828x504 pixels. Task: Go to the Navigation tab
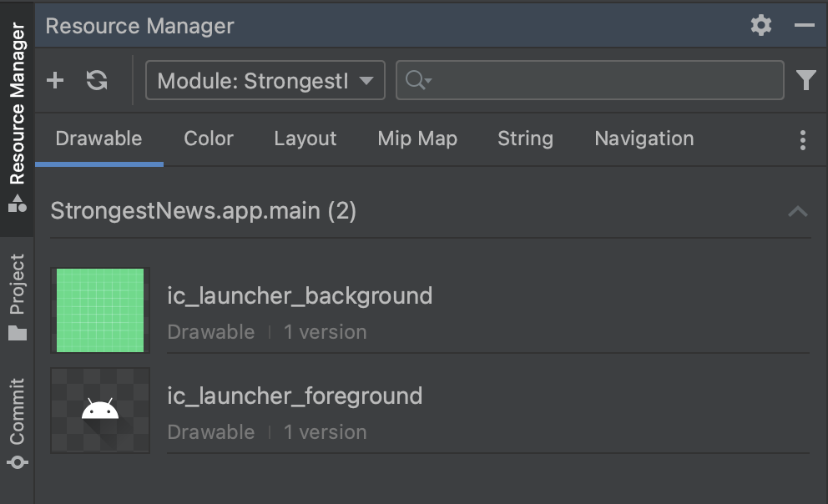click(x=644, y=139)
